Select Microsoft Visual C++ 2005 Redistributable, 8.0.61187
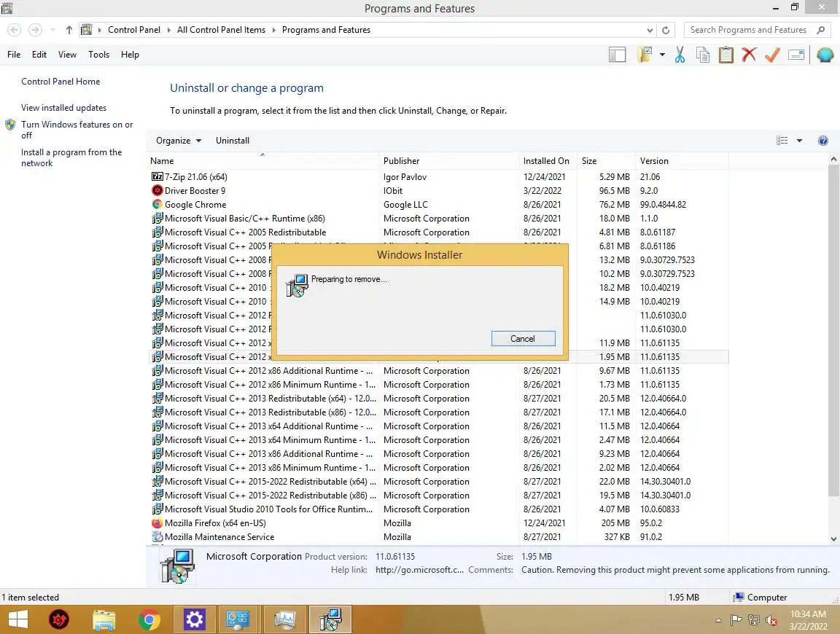This screenshot has width=840, height=634. (437, 232)
